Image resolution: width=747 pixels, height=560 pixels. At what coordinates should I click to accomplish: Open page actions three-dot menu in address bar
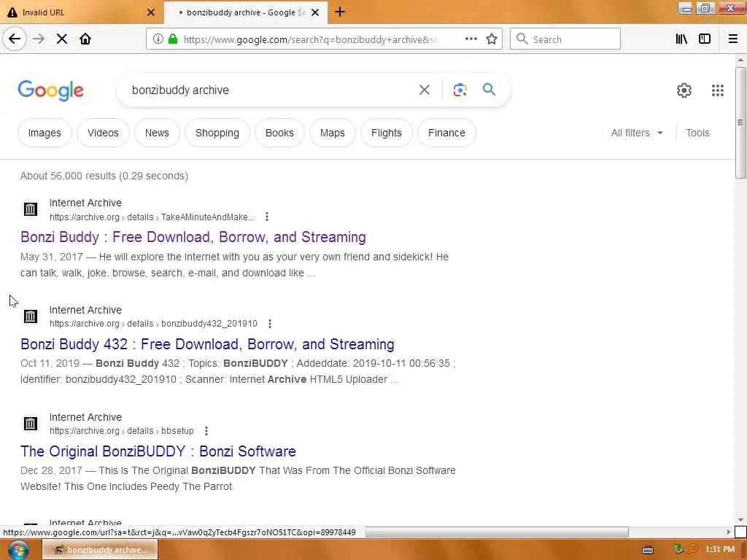click(471, 39)
